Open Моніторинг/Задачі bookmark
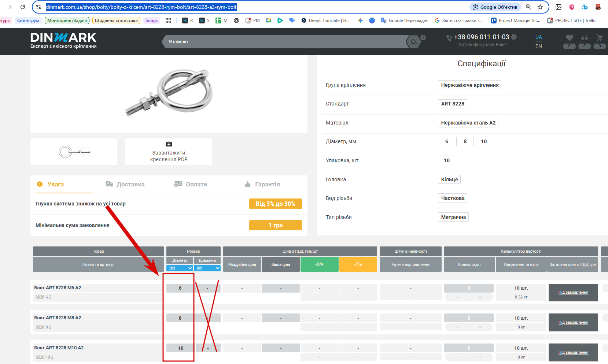The image size is (608, 364). (67, 21)
